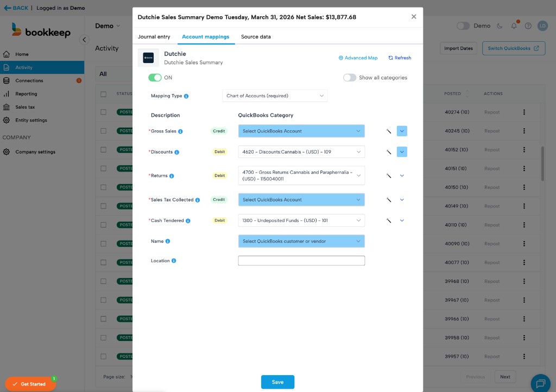Check the select-all checkbox in the table header
The image size is (556, 392).
coord(103,93)
